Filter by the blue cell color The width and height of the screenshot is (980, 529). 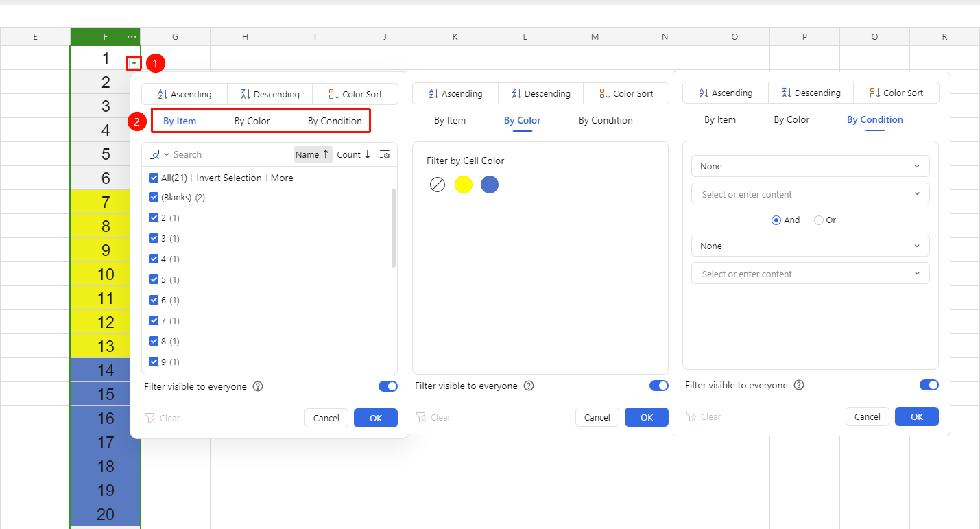(x=490, y=185)
